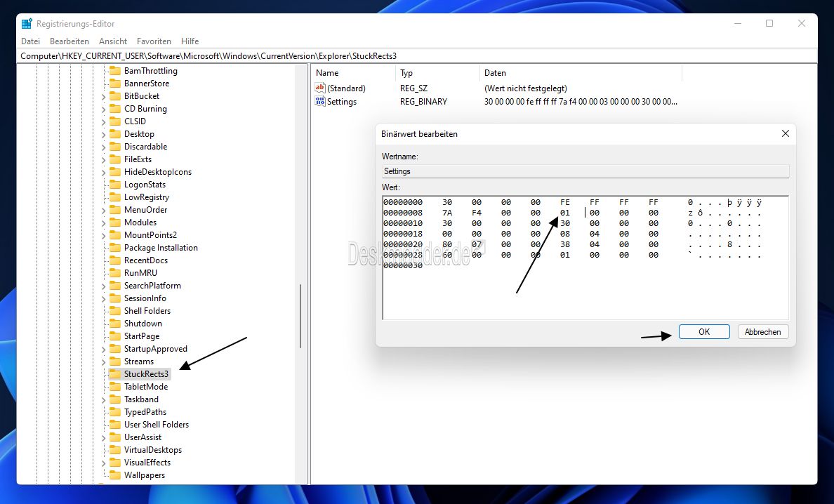Select the StuckRects3 key
Screen dimensions: 834x504
tap(146, 373)
